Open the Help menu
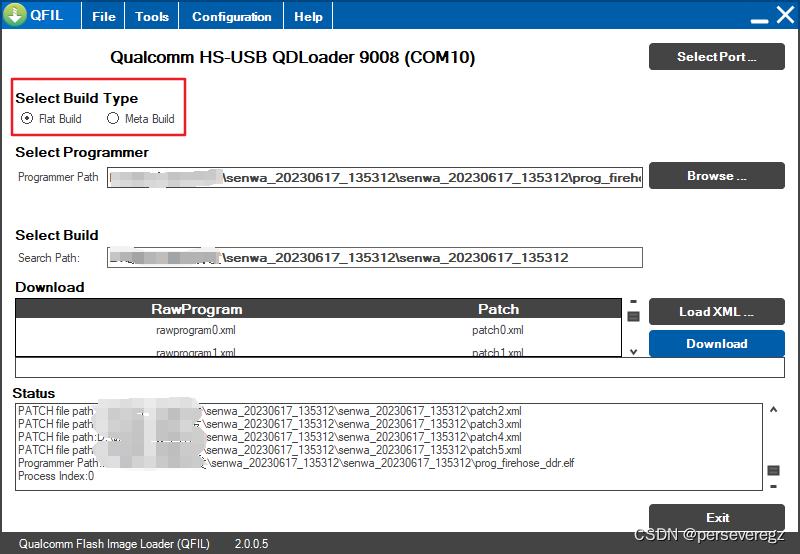This screenshot has width=800, height=554. pyautogui.click(x=308, y=16)
